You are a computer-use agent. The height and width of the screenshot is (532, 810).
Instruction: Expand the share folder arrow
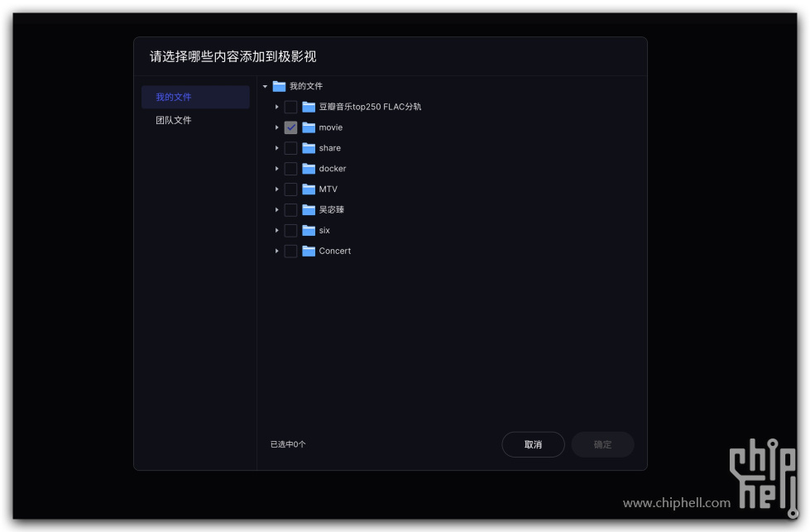pyautogui.click(x=277, y=148)
